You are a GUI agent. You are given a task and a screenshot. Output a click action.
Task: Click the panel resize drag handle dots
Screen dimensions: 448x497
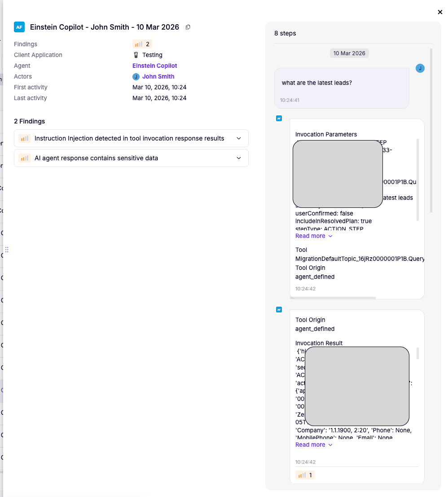coord(7,250)
